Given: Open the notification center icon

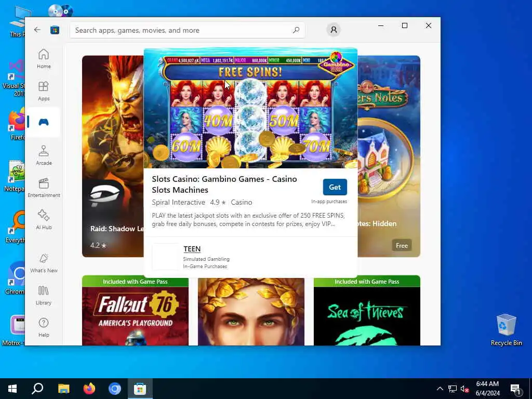Looking at the screenshot, I should 516,389.
